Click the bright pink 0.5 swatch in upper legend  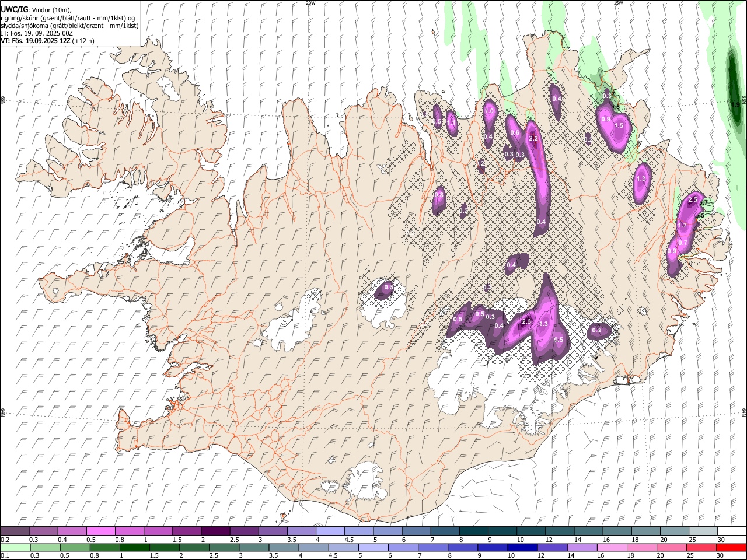pos(100,531)
